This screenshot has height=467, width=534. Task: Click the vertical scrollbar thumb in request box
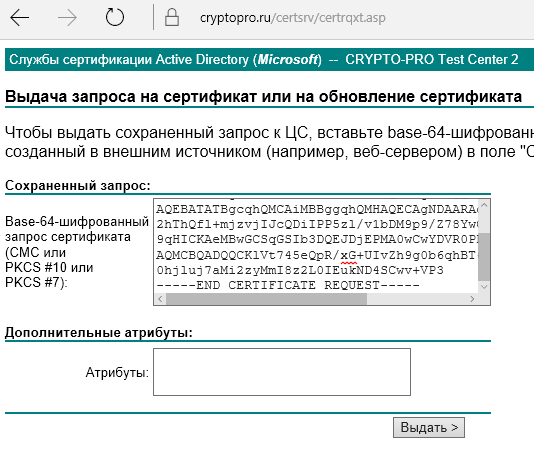[x=484, y=257]
